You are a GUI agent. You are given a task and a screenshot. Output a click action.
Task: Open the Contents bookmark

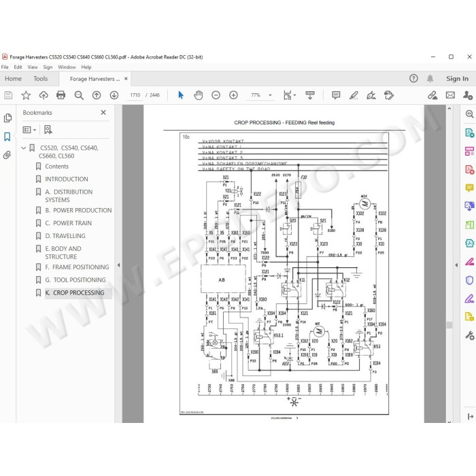(56, 167)
